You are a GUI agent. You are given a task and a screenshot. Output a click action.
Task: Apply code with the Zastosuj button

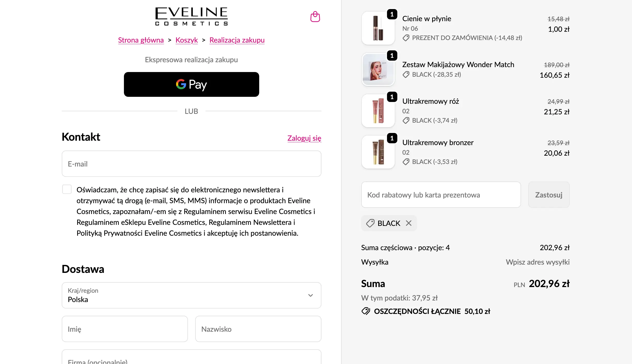(x=549, y=195)
